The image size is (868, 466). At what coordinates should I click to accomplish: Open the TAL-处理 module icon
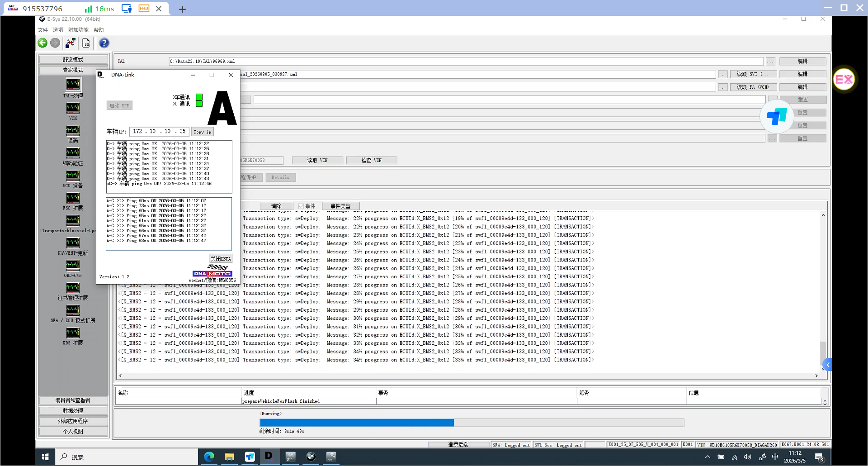coord(73,85)
